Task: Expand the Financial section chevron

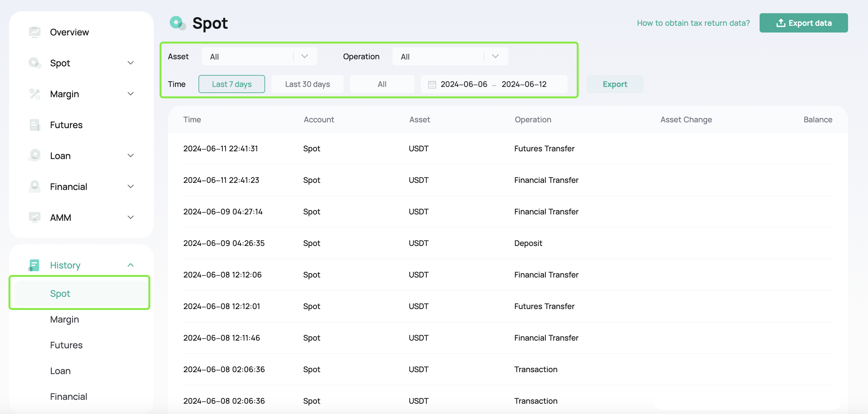Action: (131, 186)
